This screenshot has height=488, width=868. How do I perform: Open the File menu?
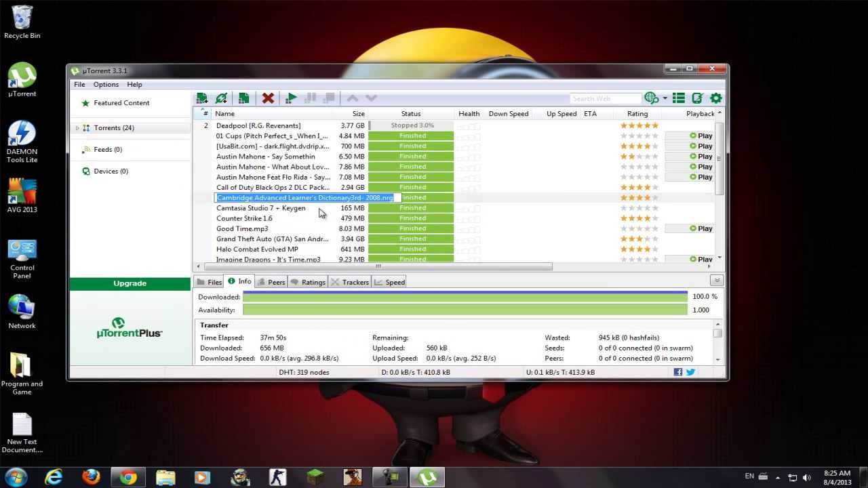(x=79, y=84)
